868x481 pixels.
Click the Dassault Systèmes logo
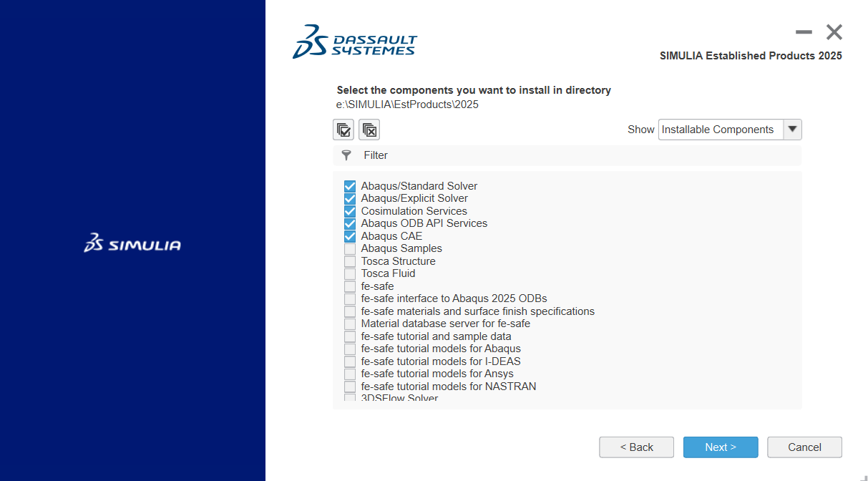[x=354, y=42]
